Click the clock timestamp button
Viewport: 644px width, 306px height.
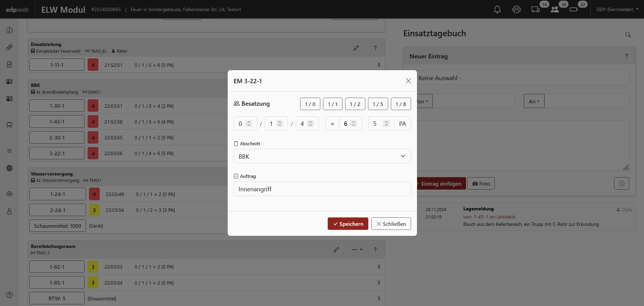pyautogui.click(x=622, y=184)
